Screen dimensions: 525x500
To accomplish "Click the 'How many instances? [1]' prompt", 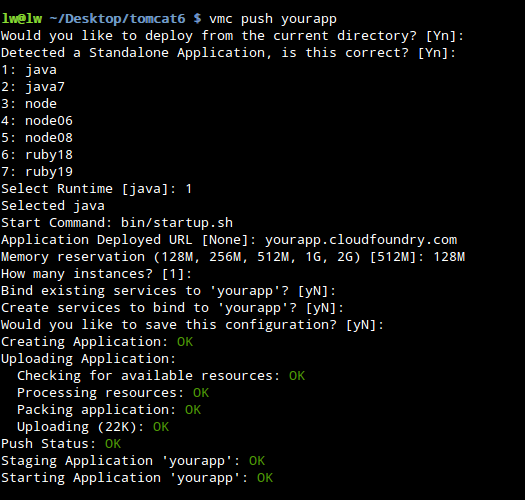I will [96, 274].
